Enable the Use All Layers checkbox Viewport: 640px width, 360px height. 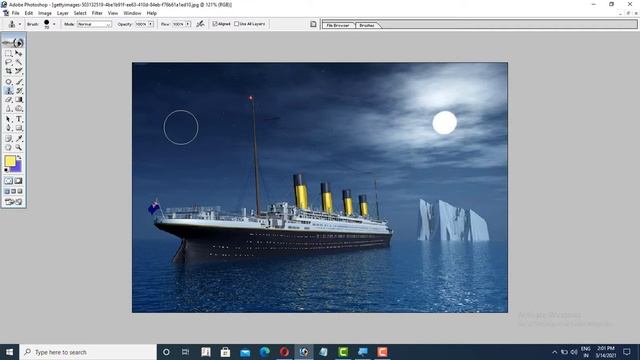[x=236, y=24]
